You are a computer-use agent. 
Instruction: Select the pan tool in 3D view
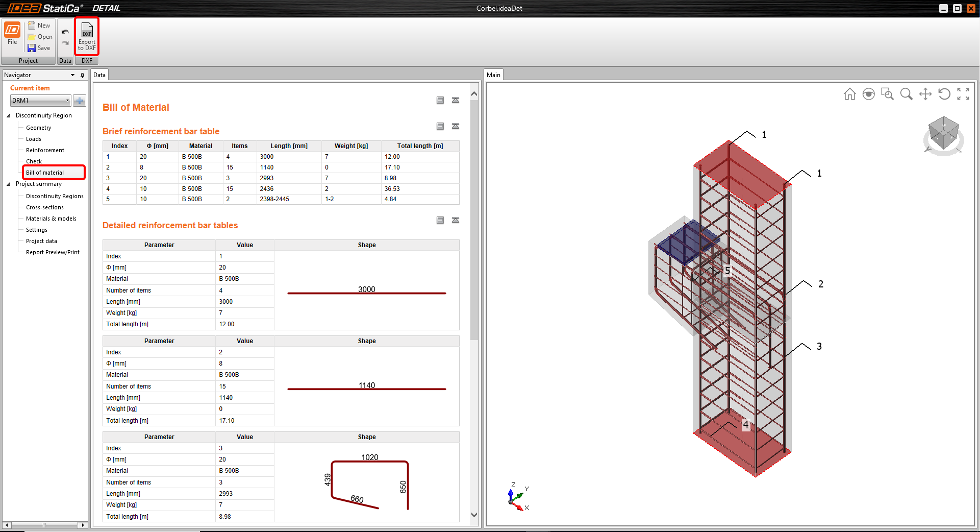925,94
